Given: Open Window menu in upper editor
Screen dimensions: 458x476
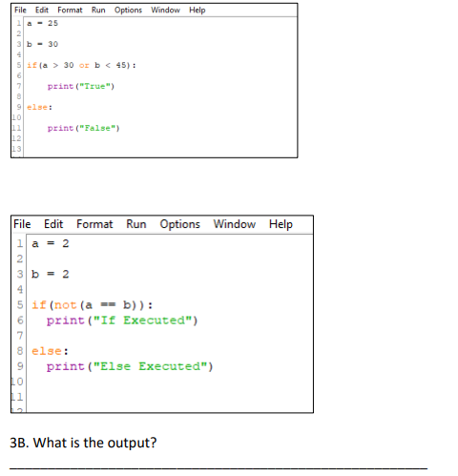Looking at the screenshot, I should coord(165,10).
